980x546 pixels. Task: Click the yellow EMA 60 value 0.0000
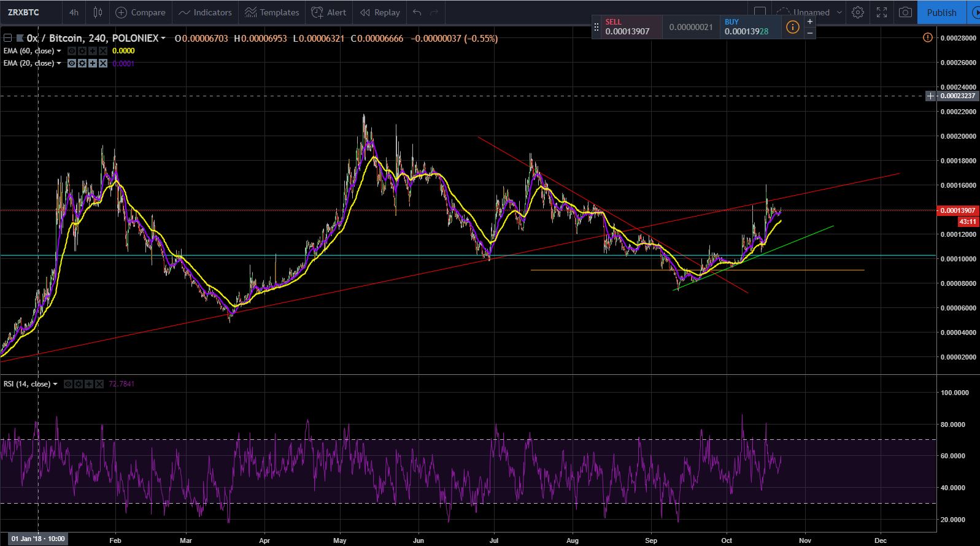pyautogui.click(x=123, y=51)
